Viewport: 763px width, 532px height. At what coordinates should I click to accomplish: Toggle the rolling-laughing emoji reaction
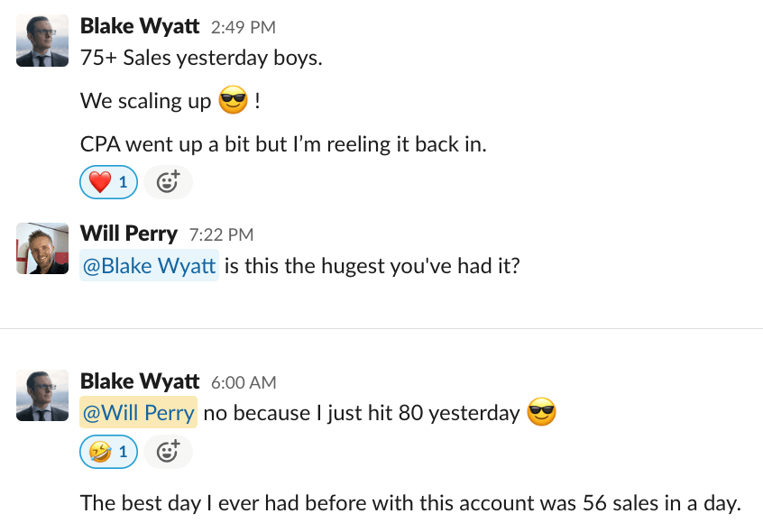tap(109, 451)
